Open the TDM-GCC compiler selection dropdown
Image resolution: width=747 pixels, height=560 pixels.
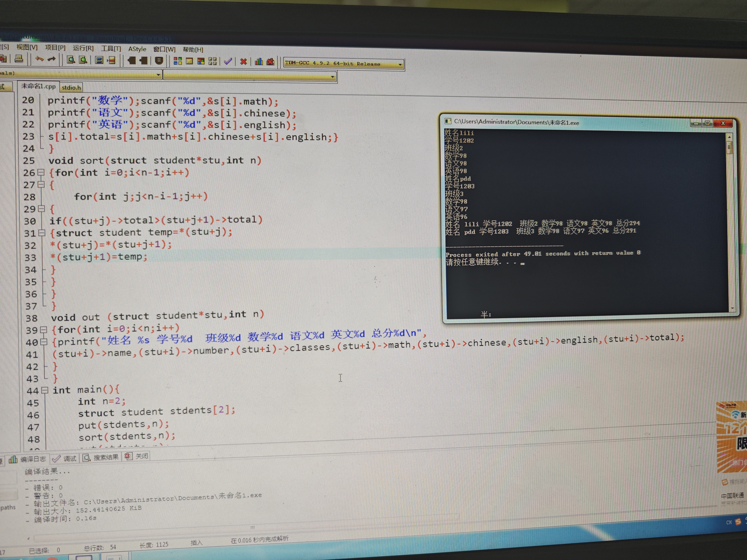pos(400,65)
